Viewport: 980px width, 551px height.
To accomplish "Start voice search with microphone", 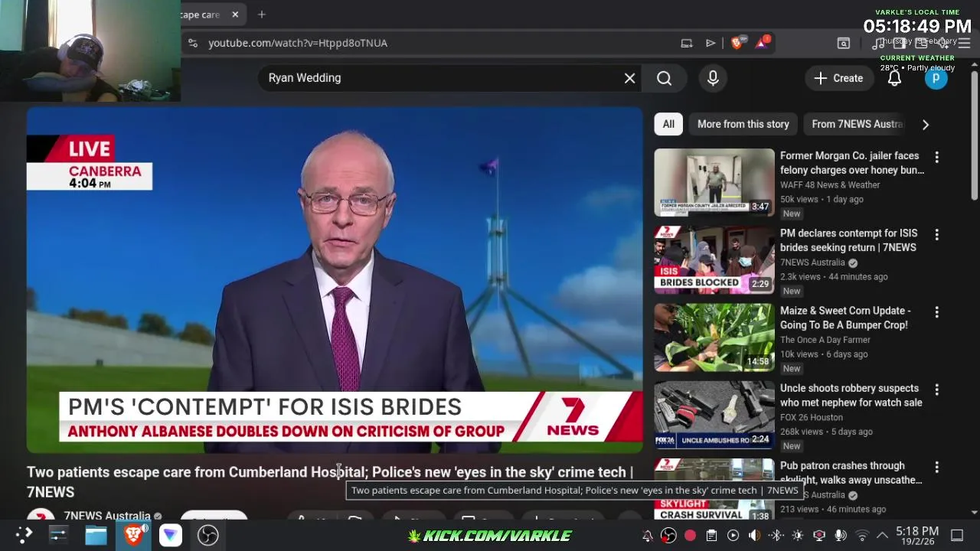I will point(713,78).
